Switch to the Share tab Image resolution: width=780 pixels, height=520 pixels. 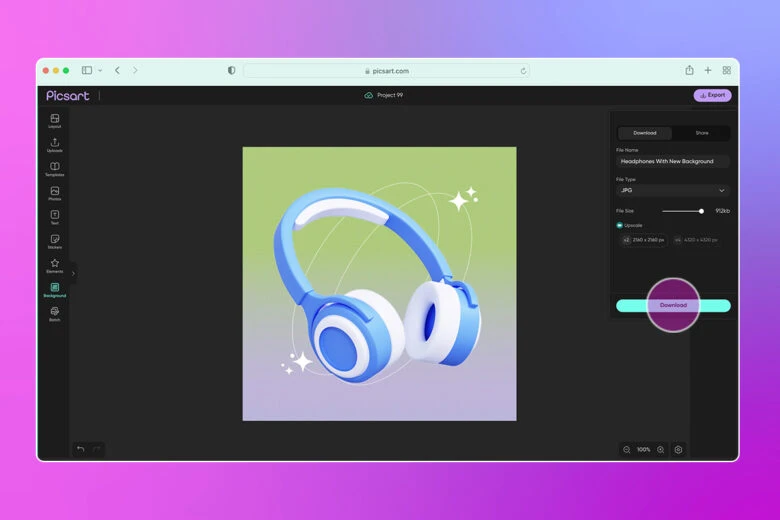pyautogui.click(x=702, y=132)
